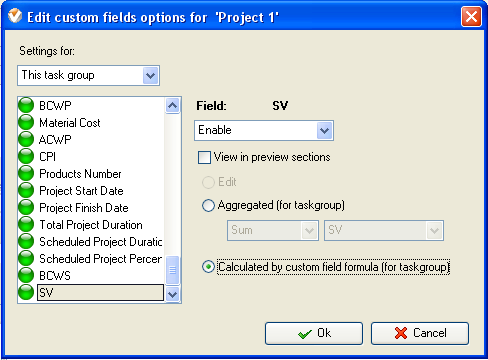Select Project Finish Date in field list
The height and width of the screenshot is (360, 488).
(x=84, y=208)
